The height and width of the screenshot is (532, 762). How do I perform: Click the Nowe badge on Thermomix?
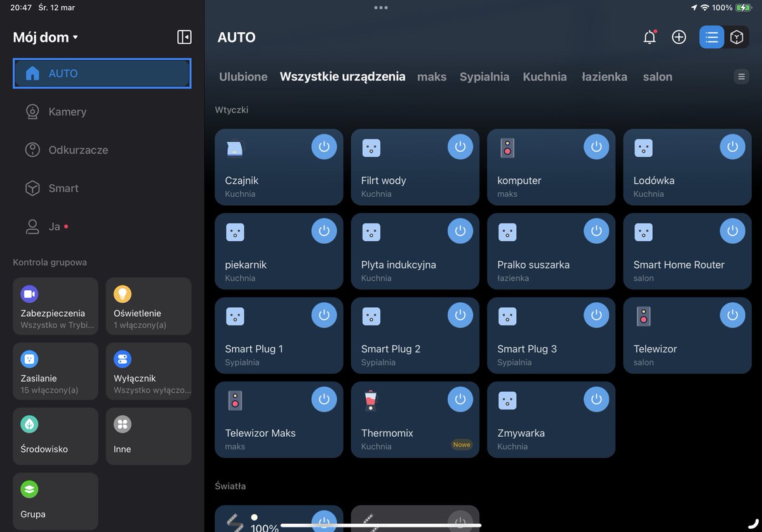[462, 444]
